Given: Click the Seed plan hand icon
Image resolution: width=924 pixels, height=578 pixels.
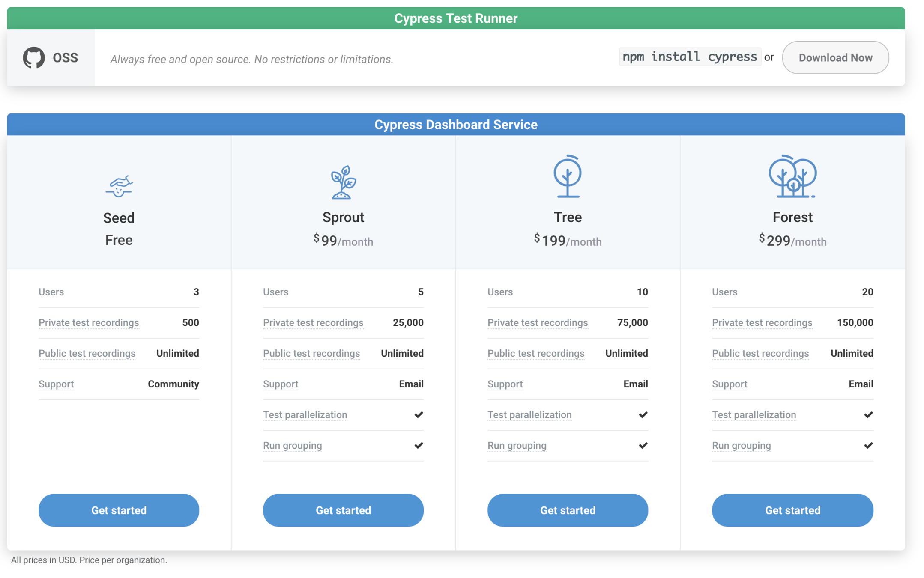Looking at the screenshot, I should pyautogui.click(x=119, y=186).
